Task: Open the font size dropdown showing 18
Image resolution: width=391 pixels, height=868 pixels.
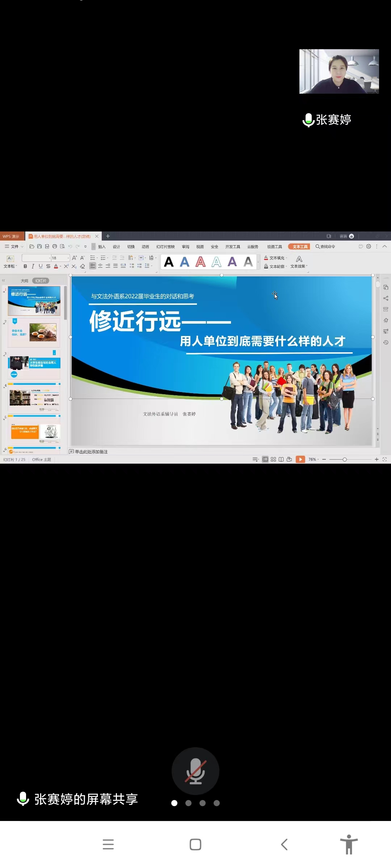Action: click(60, 258)
